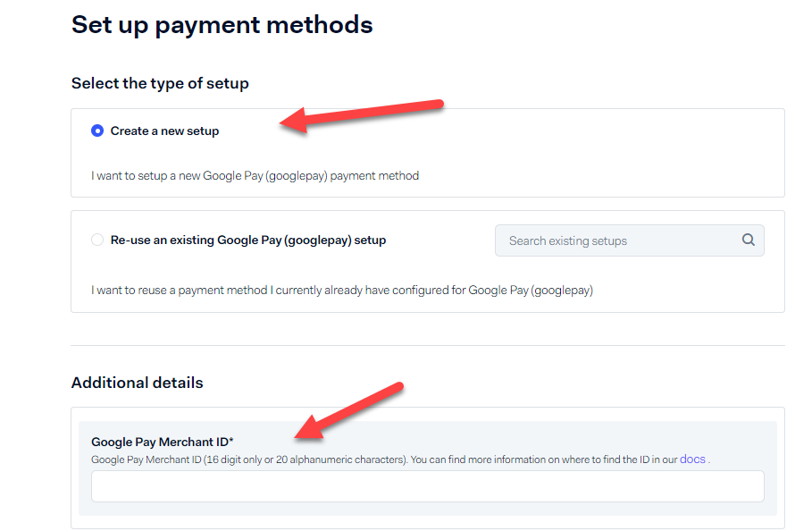
Task: Click the Select the type of setup heading
Action: click(160, 83)
